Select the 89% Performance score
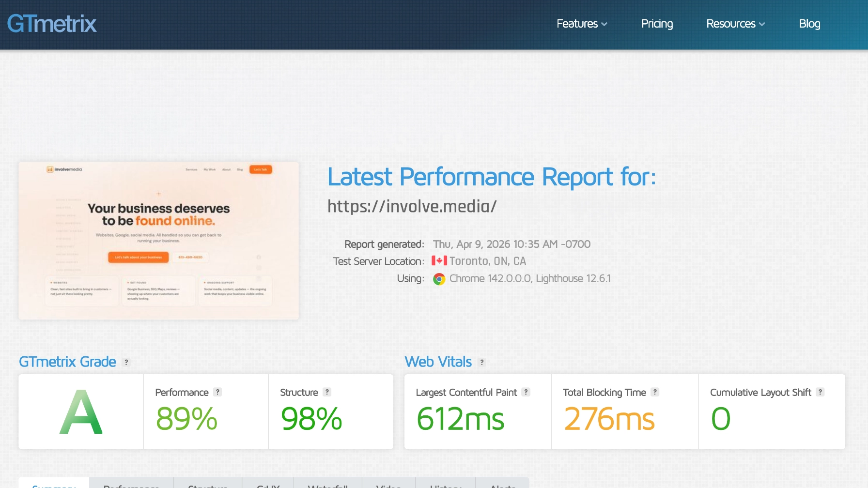Viewport: 868px width, 488px height. (186, 419)
